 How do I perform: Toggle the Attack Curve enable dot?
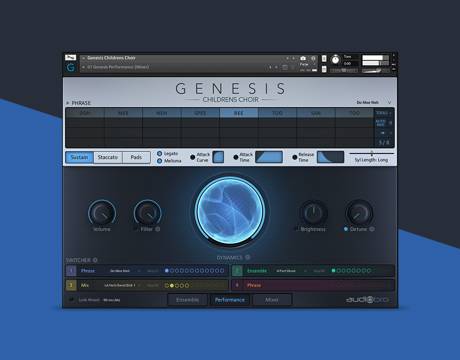192,157
